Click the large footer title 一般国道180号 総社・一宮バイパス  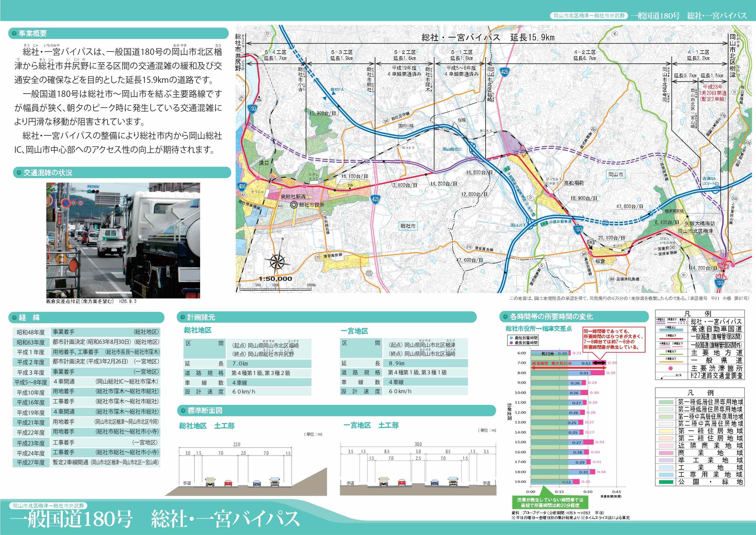[x=155, y=519]
